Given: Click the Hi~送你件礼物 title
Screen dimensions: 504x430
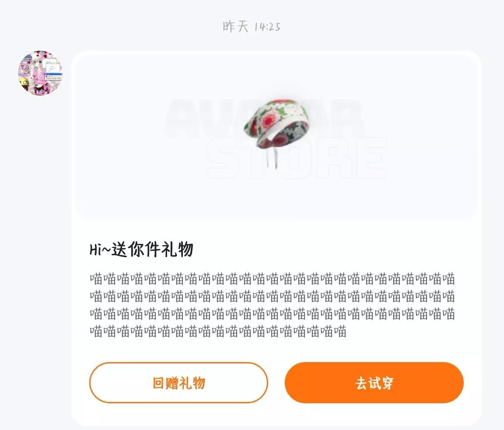Looking at the screenshot, I should tap(141, 250).
